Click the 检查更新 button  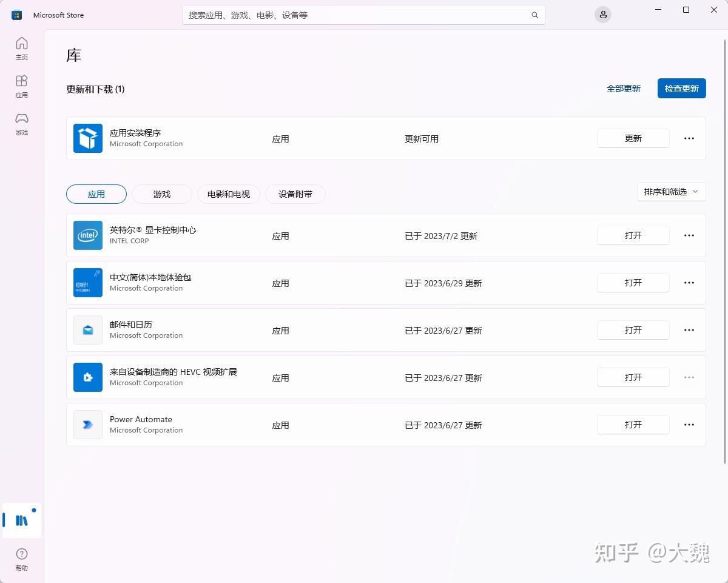pyautogui.click(x=682, y=89)
